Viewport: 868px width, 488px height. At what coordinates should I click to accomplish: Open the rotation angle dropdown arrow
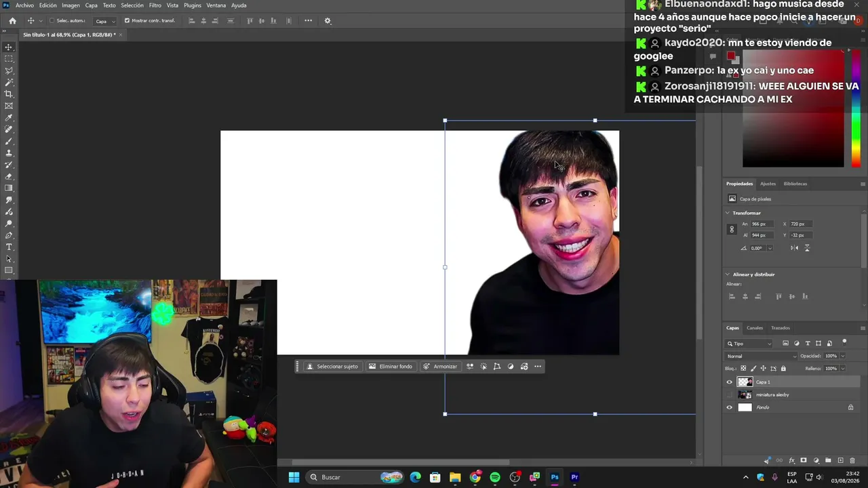click(x=770, y=248)
